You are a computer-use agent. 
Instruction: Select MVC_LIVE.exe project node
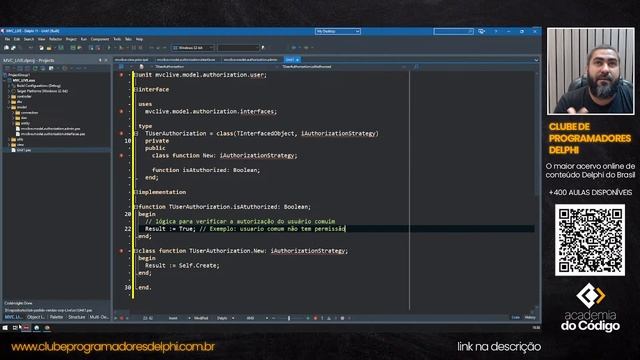pyautogui.click(x=24, y=80)
